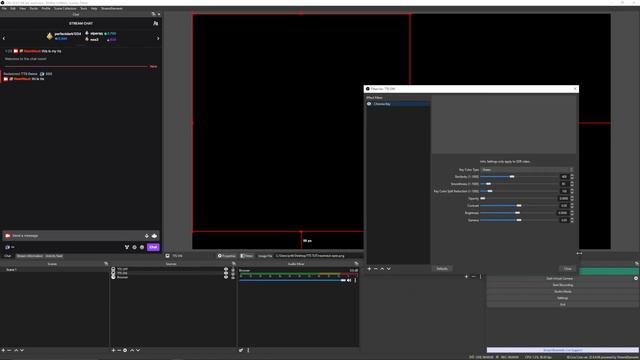This screenshot has height=360, width=640.
Task: Select the Chroma Key filter in the list
Action: pyautogui.click(x=398, y=104)
